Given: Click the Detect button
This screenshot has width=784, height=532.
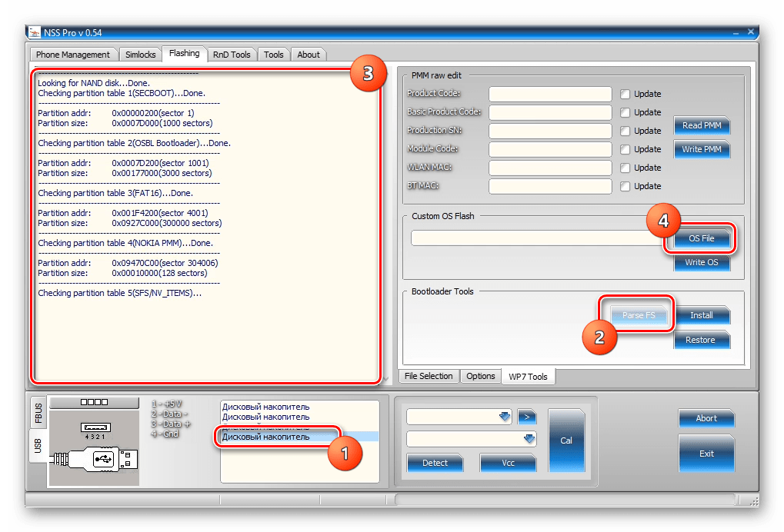Looking at the screenshot, I should tap(435, 463).
